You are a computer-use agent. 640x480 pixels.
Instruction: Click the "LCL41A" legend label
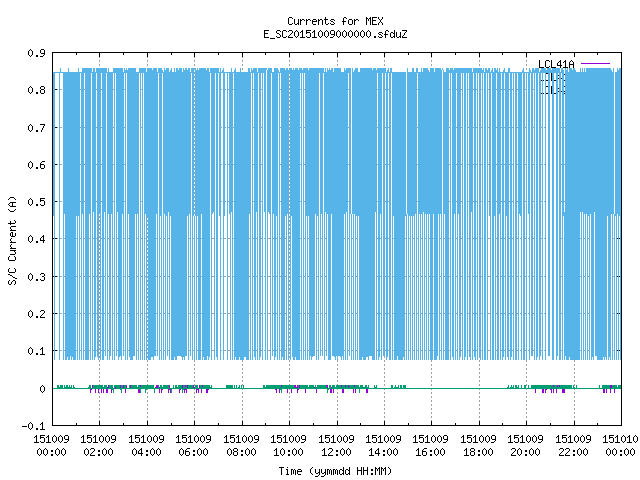click(556, 64)
